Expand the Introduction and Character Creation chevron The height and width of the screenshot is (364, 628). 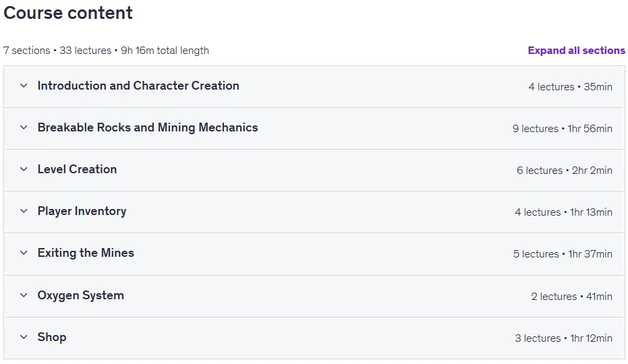coord(24,86)
